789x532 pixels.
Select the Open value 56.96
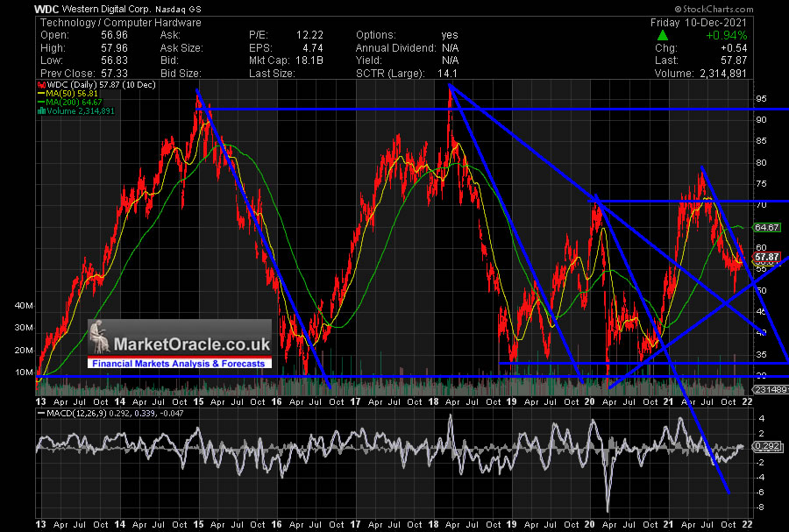pos(114,35)
